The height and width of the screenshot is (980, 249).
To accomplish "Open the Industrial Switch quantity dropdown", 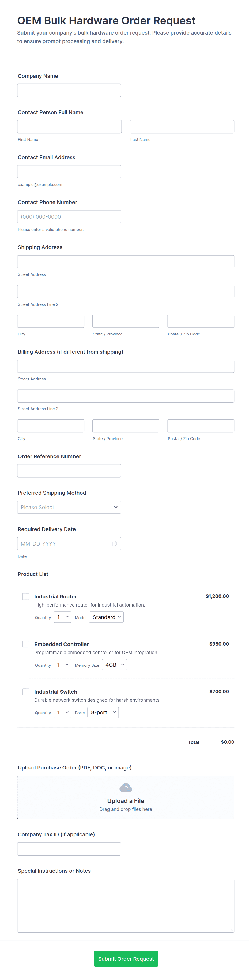I will [62, 712].
